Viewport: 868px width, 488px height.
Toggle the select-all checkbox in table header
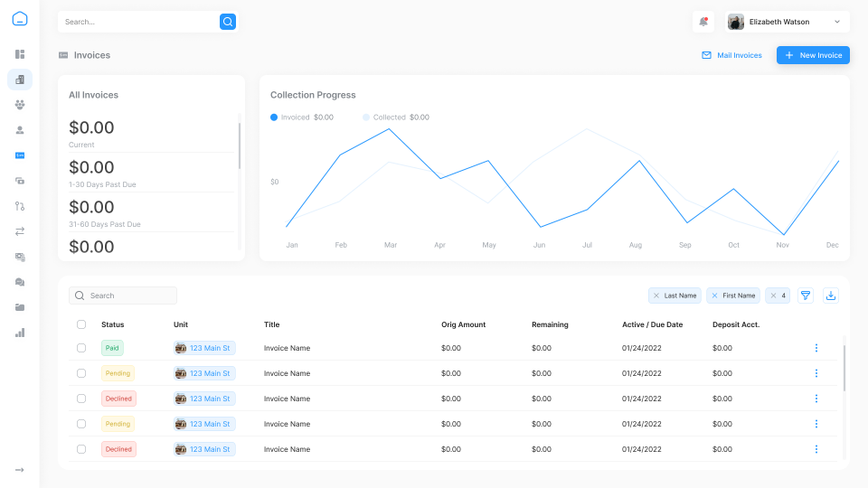(x=81, y=324)
